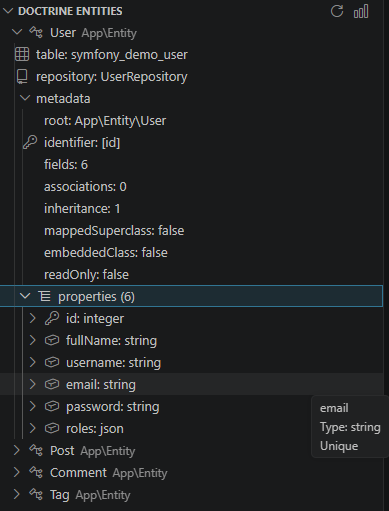Click the Comment entity class icon

pos(36,472)
